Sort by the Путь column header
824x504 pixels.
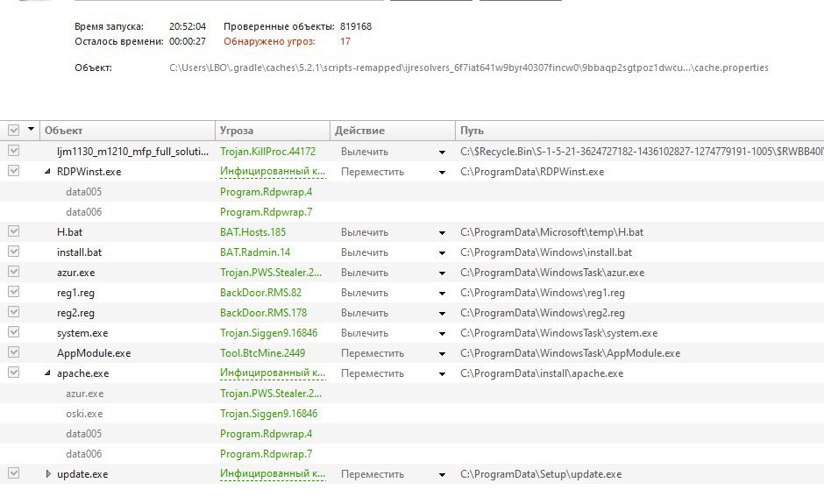[640, 131]
